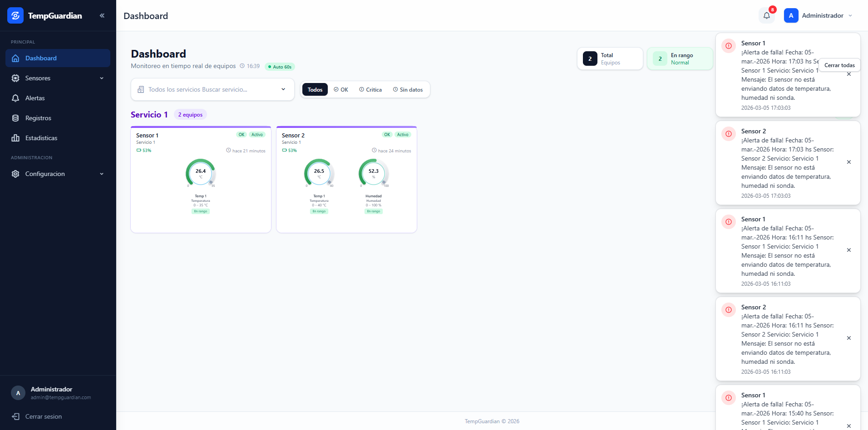Open the Administrador user menu chevron
The width and height of the screenshot is (868, 430).
850,15
